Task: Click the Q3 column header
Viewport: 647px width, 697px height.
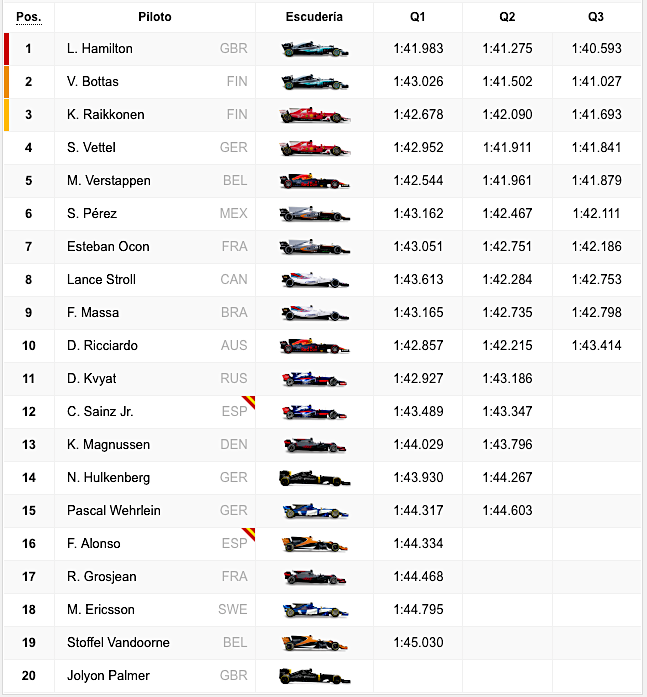Action: [596, 17]
